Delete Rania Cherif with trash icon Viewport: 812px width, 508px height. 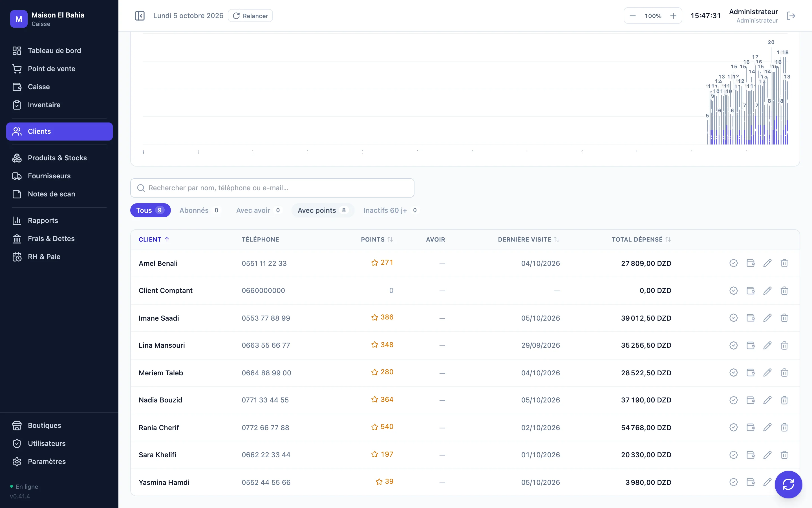(784, 427)
